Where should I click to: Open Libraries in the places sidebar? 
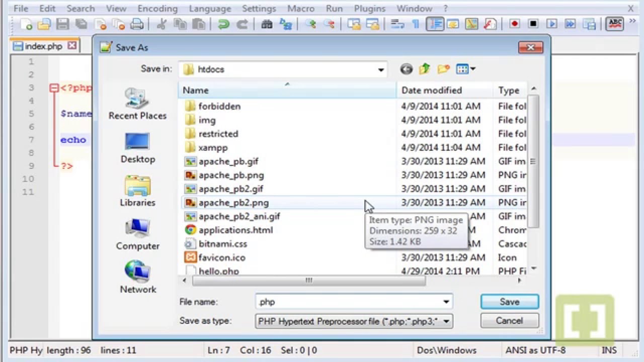pos(137,191)
